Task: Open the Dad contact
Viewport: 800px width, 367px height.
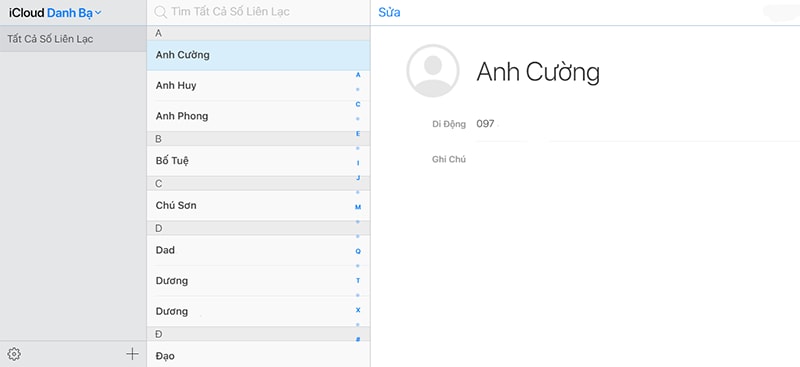Action: [258, 250]
